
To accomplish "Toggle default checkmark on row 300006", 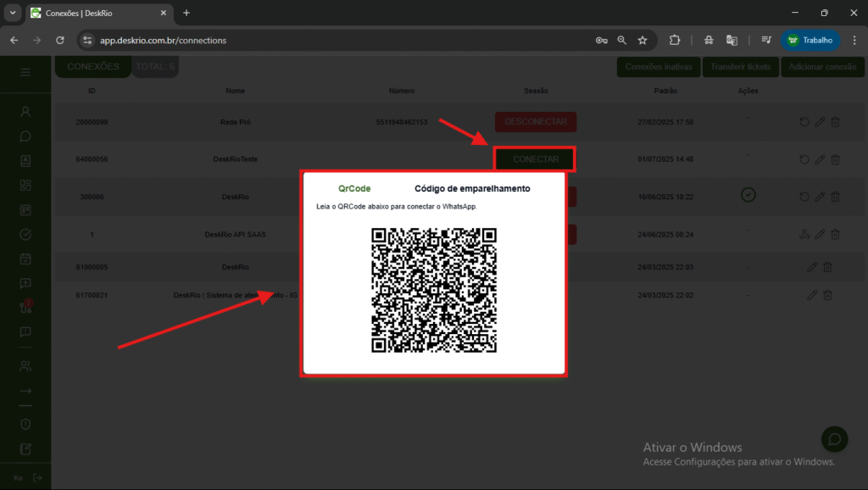I will tap(748, 195).
